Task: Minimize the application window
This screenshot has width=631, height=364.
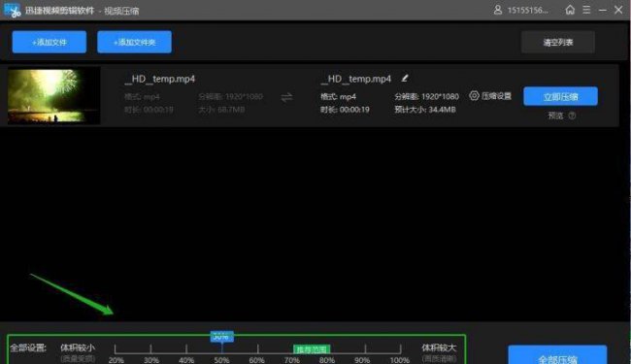Action: coord(603,10)
